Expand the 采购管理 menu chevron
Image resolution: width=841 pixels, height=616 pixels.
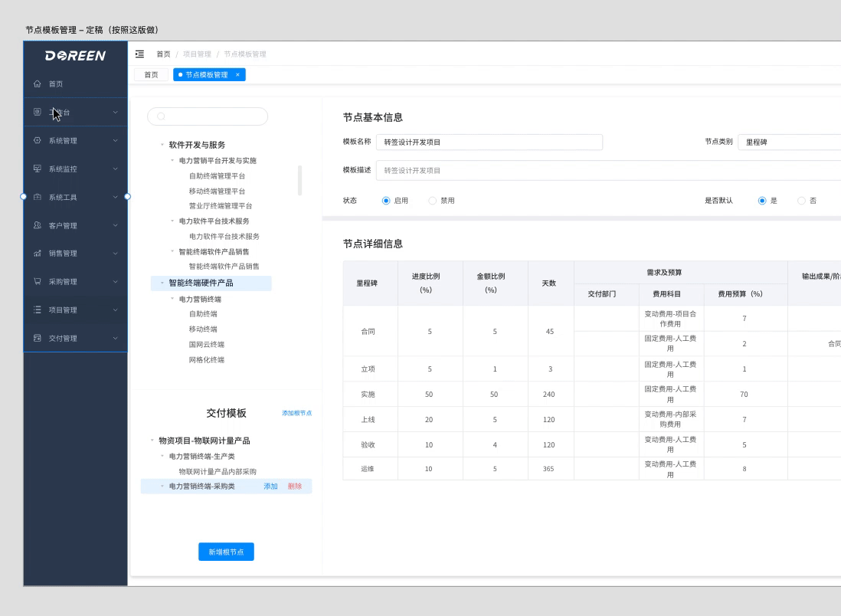[x=116, y=281]
